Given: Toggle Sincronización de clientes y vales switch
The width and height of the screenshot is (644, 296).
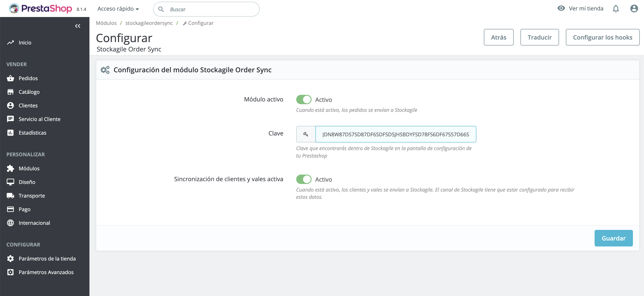Looking at the screenshot, I should pyautogui.click(x=303, y=179).
